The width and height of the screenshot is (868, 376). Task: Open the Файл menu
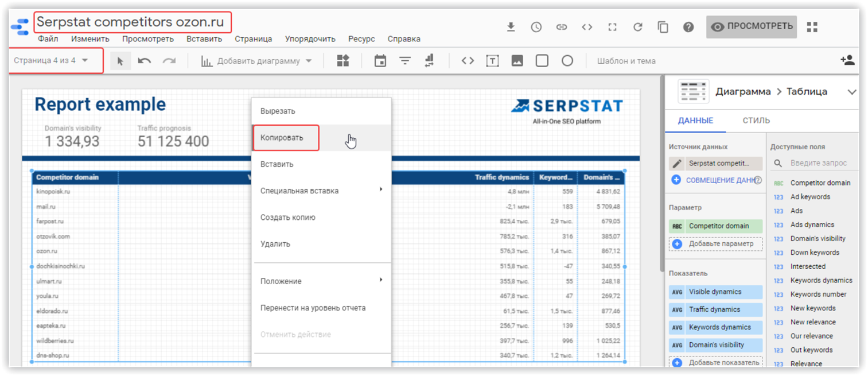tap(48, 39)
